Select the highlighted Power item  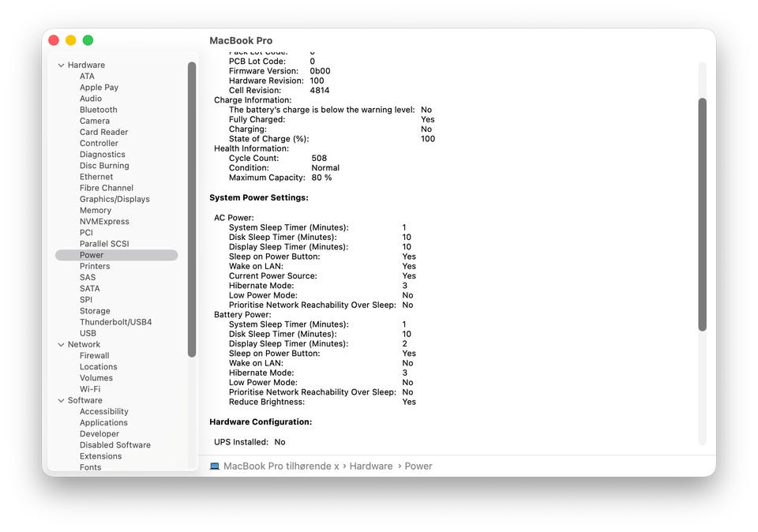117,255
